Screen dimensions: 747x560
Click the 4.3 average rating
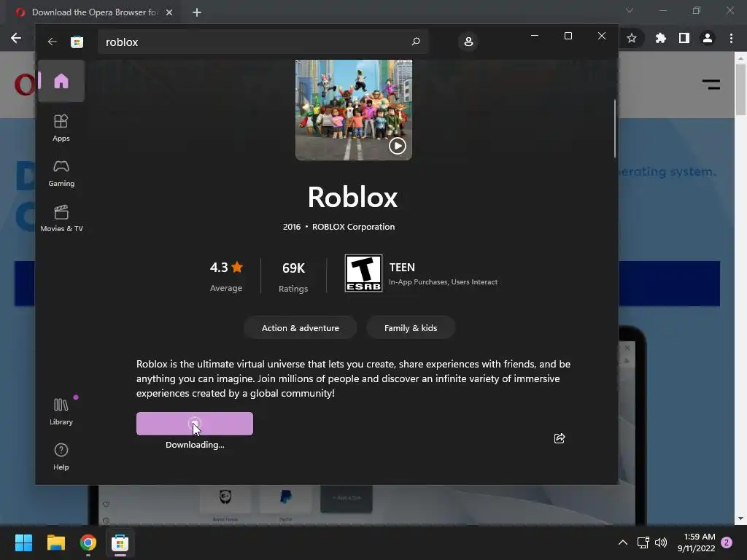(x=226, y=276)
